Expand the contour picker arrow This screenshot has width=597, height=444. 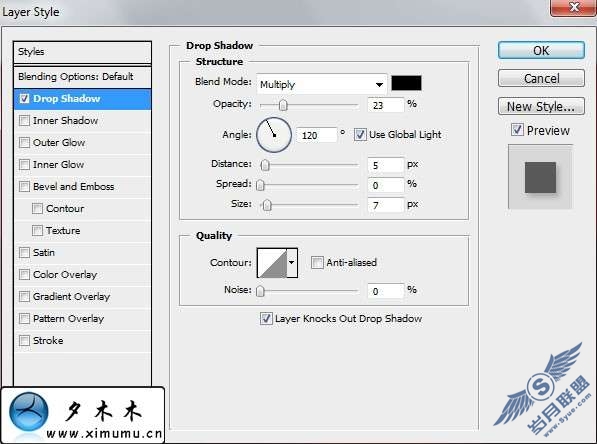[x=292, y=263]
